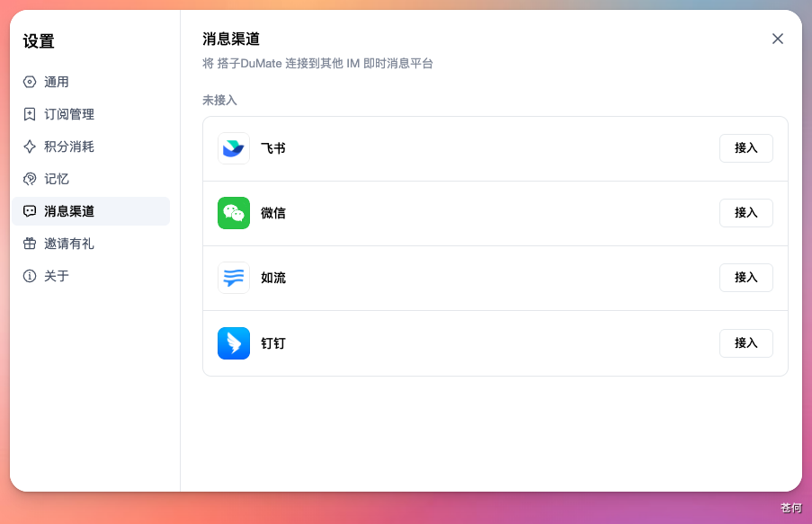Viewport: 812px width, 524px height.
Task: Click the 消息渠道 chat bubble icon
Action: coord(30,211)
